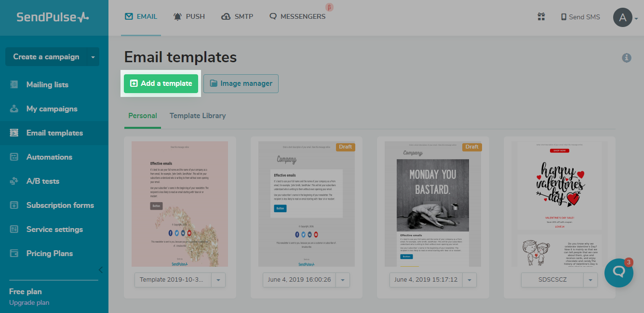644x313 pixels.
Task: Open the Happy Valentine's Day template thumbnail
Action: tap(559, 203)
